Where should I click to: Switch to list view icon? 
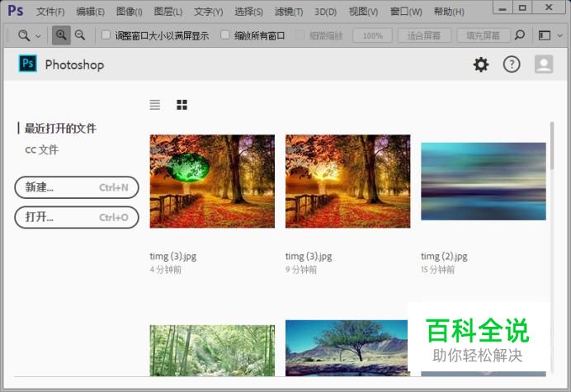point(155,105)
